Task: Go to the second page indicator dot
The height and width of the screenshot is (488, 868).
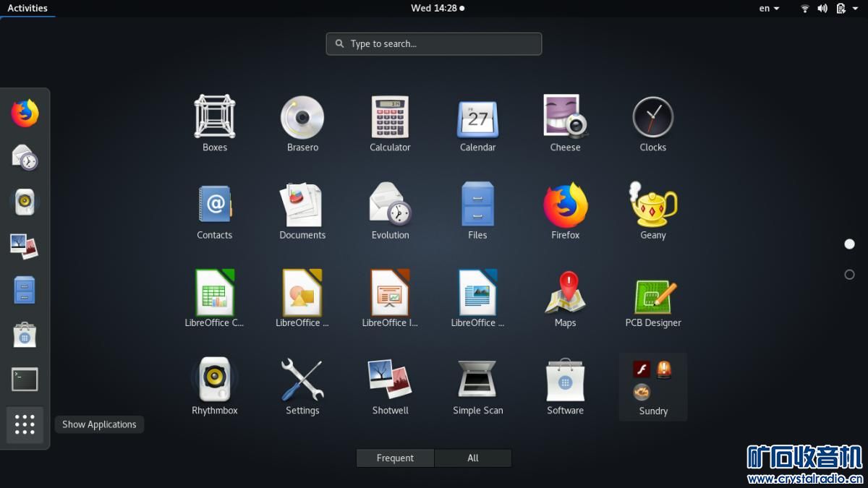Action: pyautogui.click(x=850, y=275)
